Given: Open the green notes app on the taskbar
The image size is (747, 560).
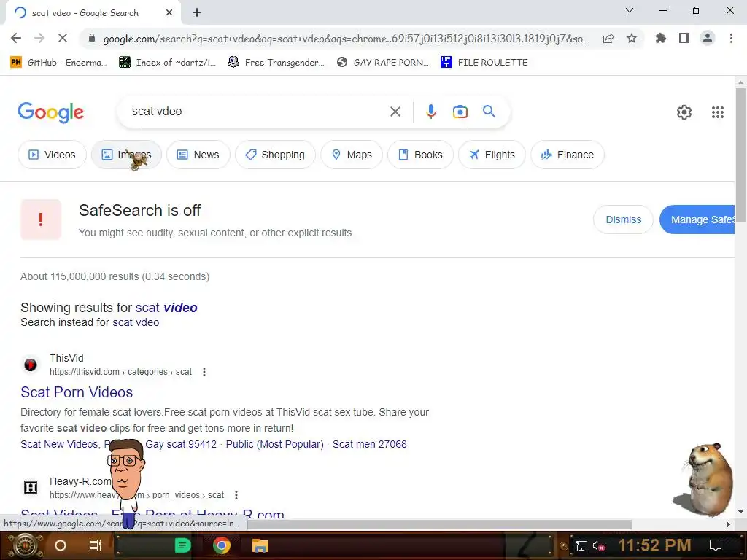Looking at the screenshot, I should (x=182, y=545).
